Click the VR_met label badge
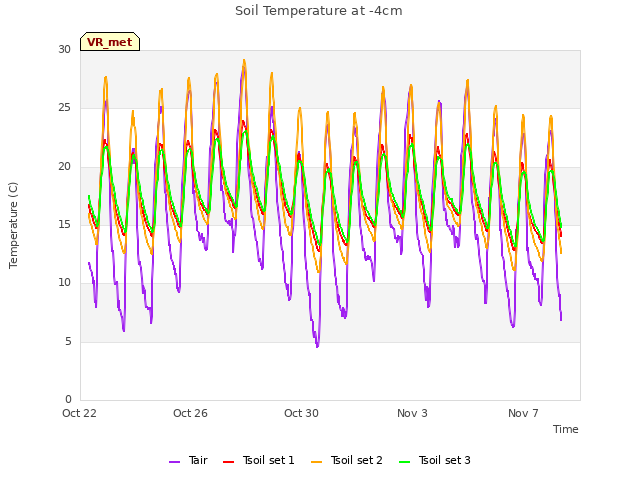The image size is (640, 480). coord(110,42)
